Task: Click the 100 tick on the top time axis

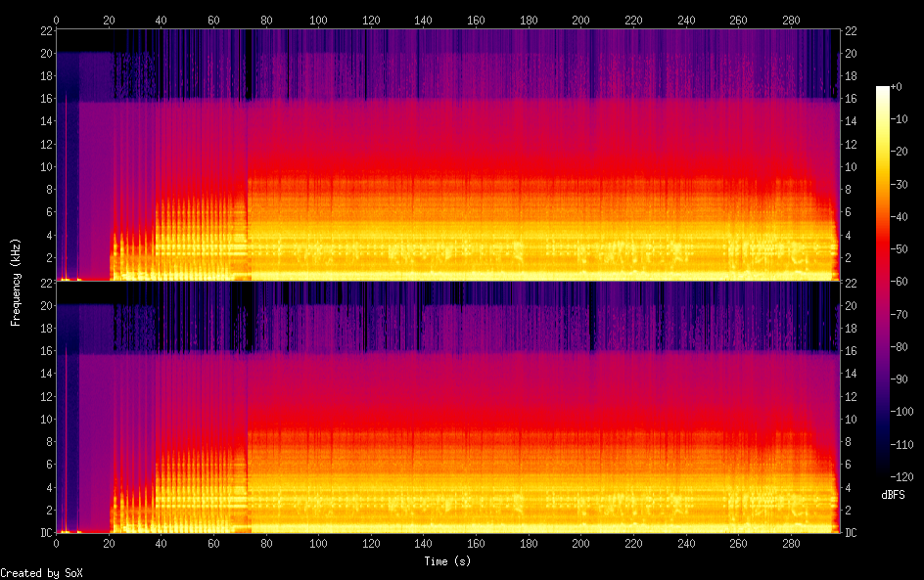Action: [x=318, y=19]
